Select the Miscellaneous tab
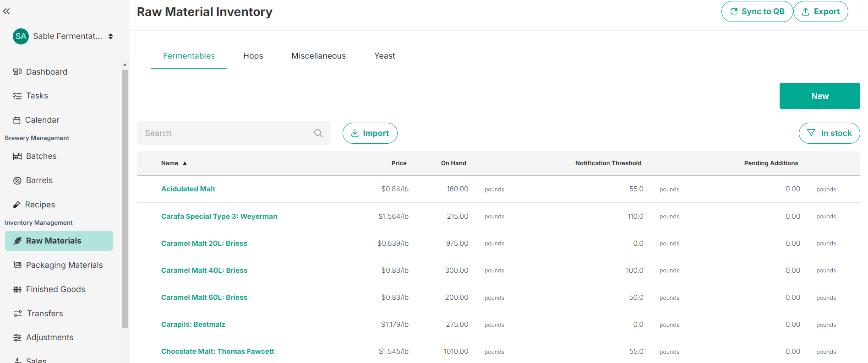 318,56
